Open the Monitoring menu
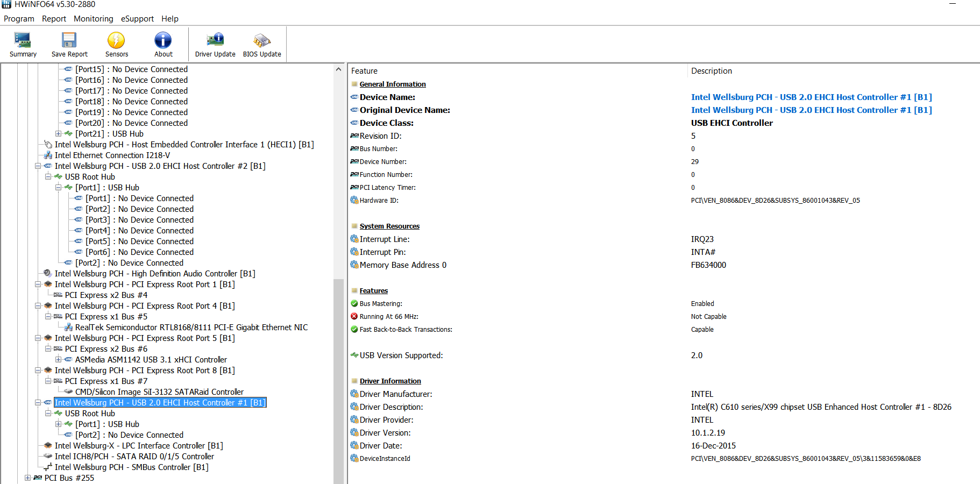Image resolution: width=980 pixels, height=484 pixels. (x=94, y=19)
